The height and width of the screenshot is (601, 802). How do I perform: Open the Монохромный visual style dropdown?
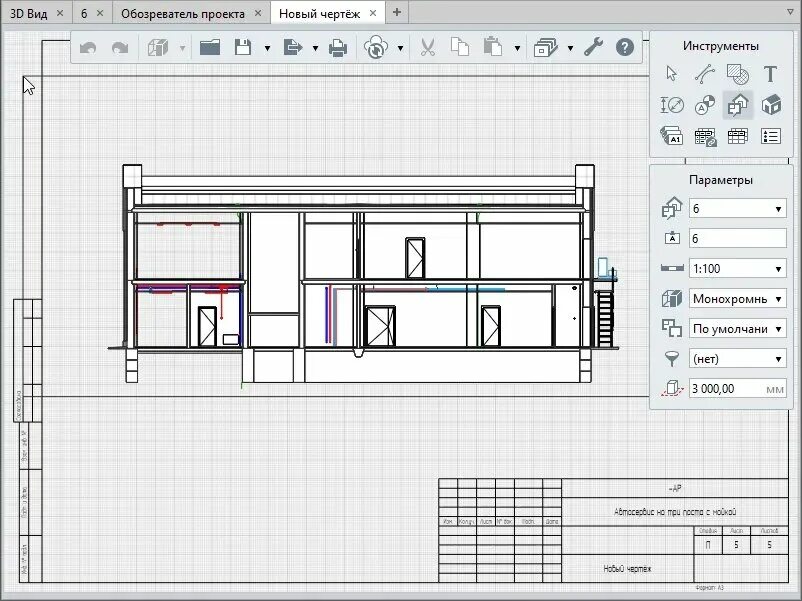tap(738, 299)
